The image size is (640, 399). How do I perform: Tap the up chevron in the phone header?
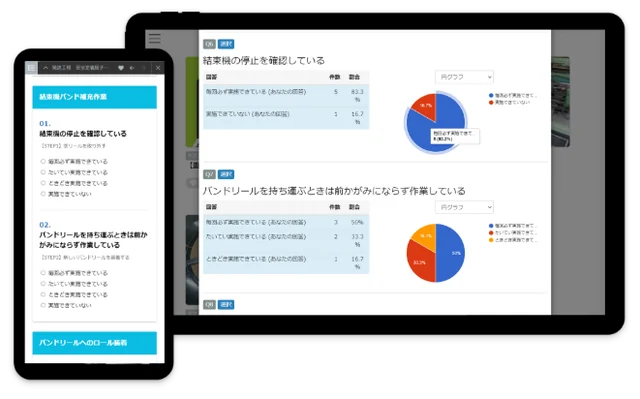46,68
